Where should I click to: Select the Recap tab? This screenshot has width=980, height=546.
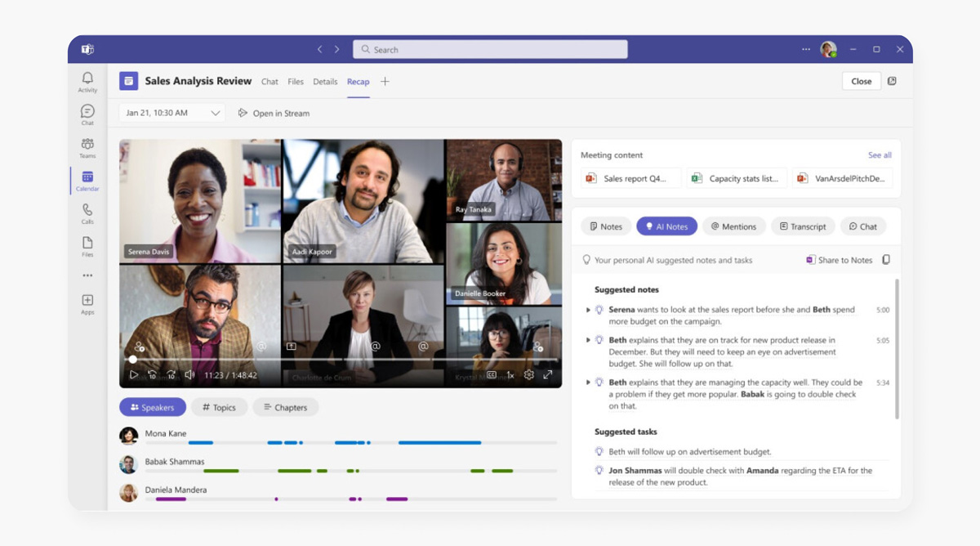click(358, 82)
